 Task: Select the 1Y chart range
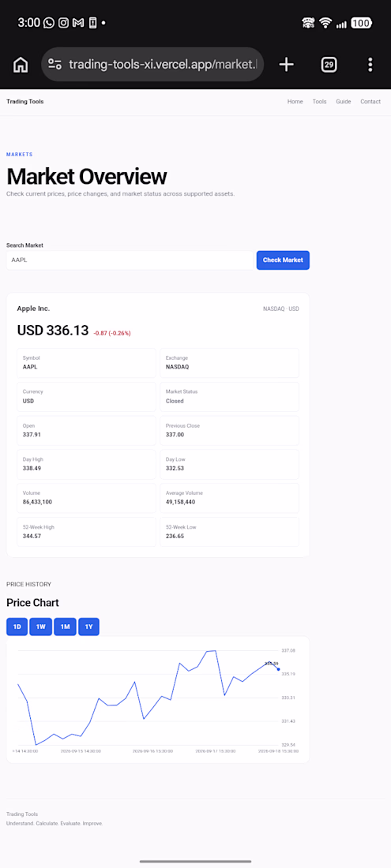(88, 627)
